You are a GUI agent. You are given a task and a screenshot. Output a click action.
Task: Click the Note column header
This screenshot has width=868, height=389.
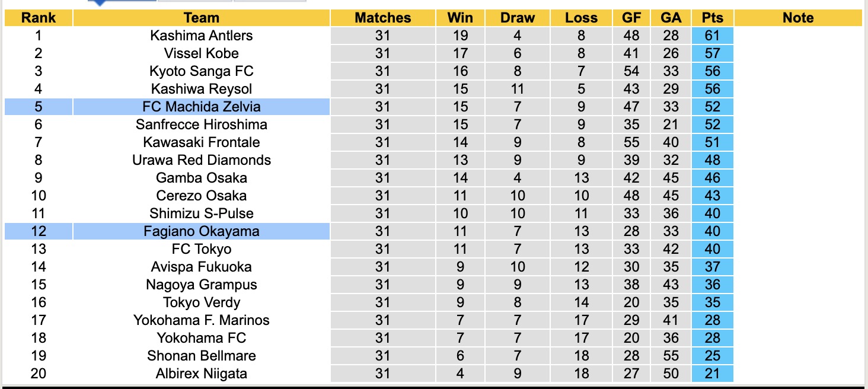798,18
